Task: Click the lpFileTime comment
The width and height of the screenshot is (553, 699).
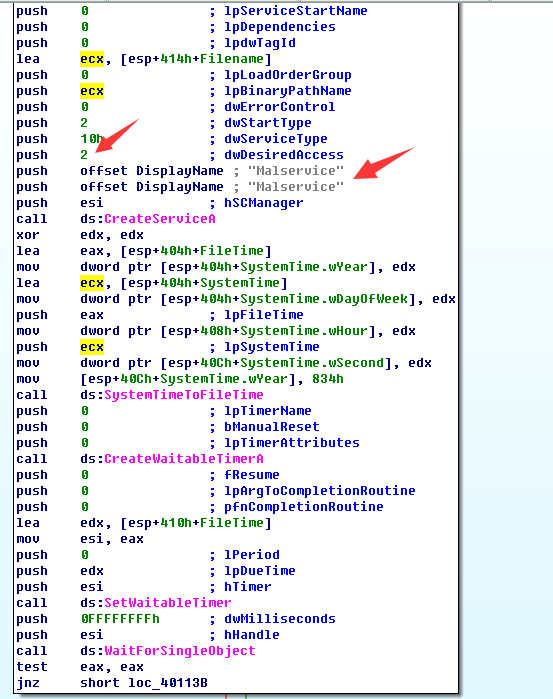Action: (264, 315)
